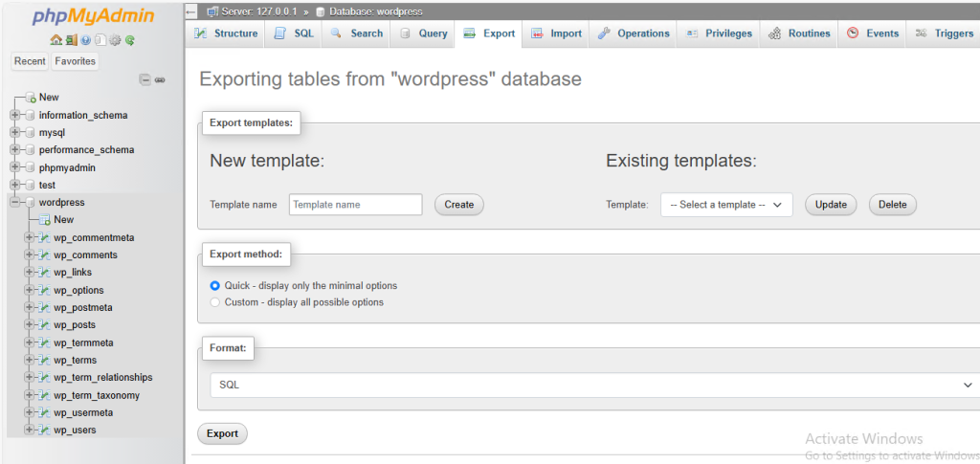
Task: Click the wp_postmeta table icon
Action: [x=44, y=308]
